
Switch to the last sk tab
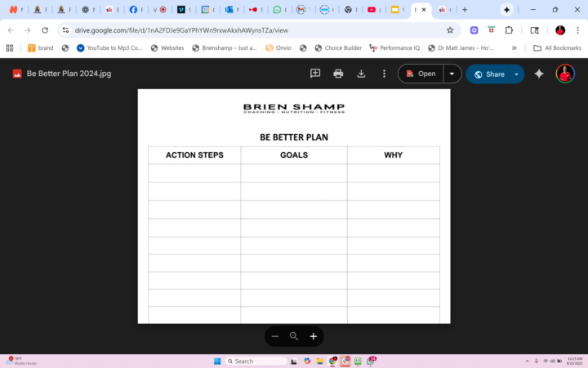click(444, 10)
